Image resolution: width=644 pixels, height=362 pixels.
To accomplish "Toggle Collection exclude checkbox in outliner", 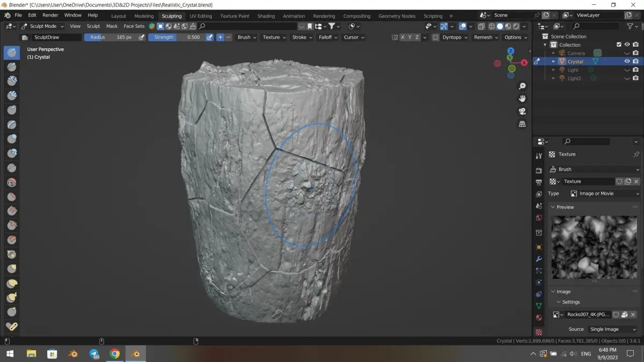I will pos(619,45).
